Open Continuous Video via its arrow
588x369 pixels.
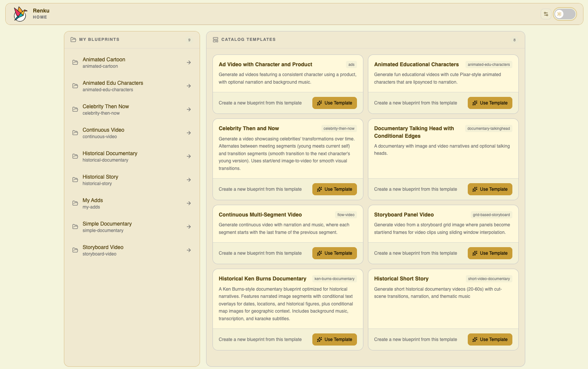pos(189,133)
